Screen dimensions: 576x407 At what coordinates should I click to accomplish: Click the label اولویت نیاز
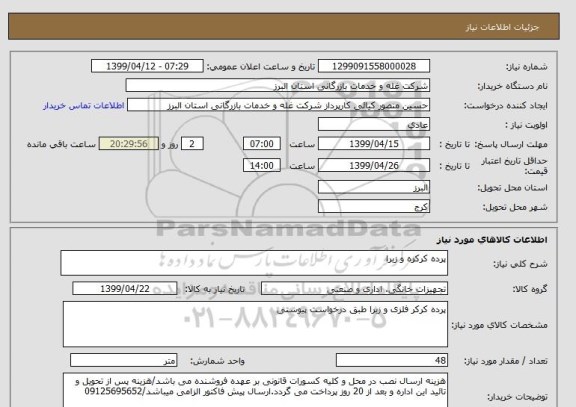[x=526, y=125]
